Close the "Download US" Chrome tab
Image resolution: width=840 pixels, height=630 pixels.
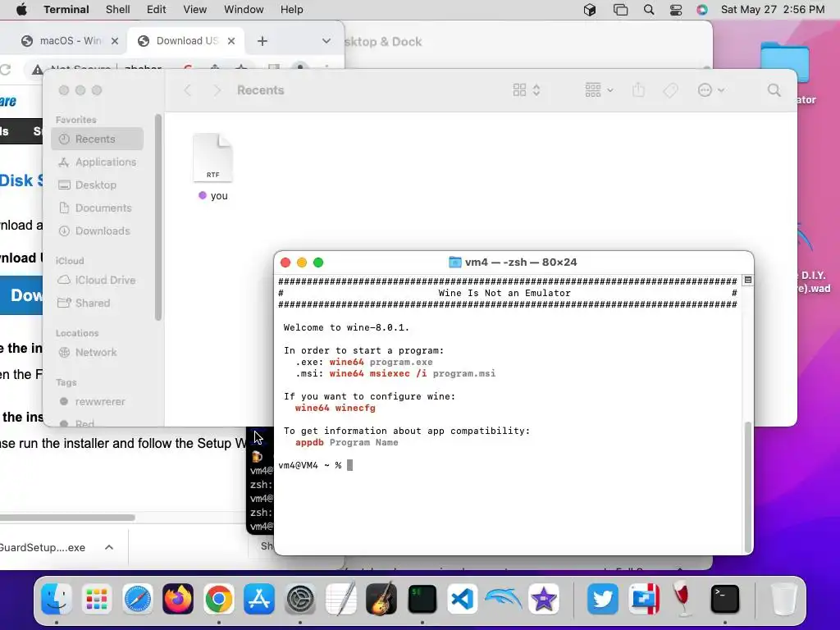click(231, 41)
